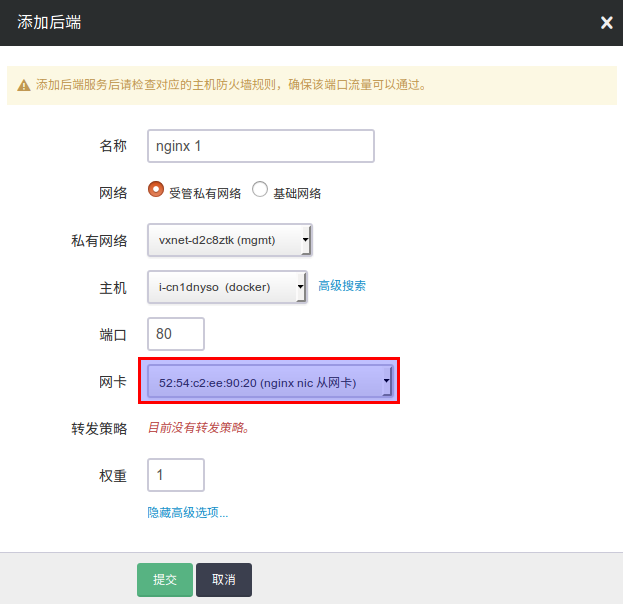Choose the 基础网络 radio option
Screen dimensions: 623x604
click(x=260, y=190)
